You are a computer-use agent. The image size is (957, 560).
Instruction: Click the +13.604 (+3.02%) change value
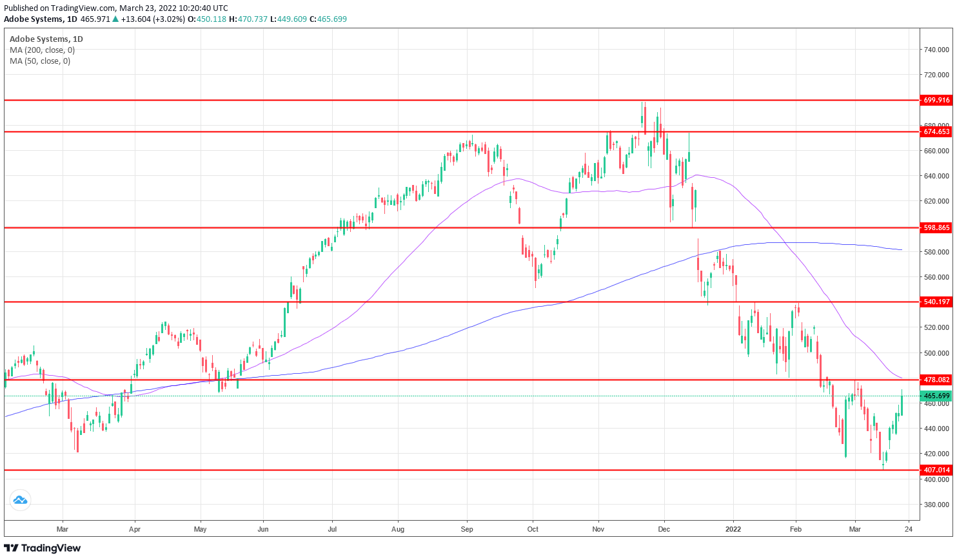tap(153, 19)
